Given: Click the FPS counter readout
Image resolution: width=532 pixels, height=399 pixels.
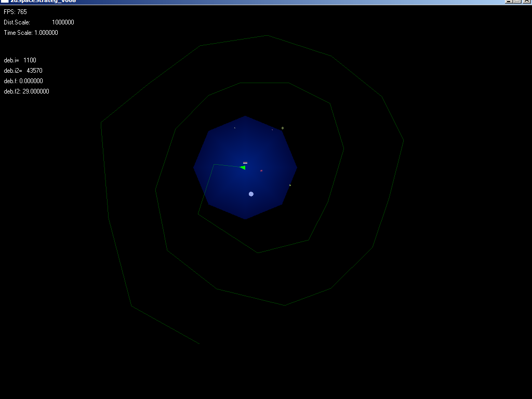Looking at the screenshot, I should (16, 12).
